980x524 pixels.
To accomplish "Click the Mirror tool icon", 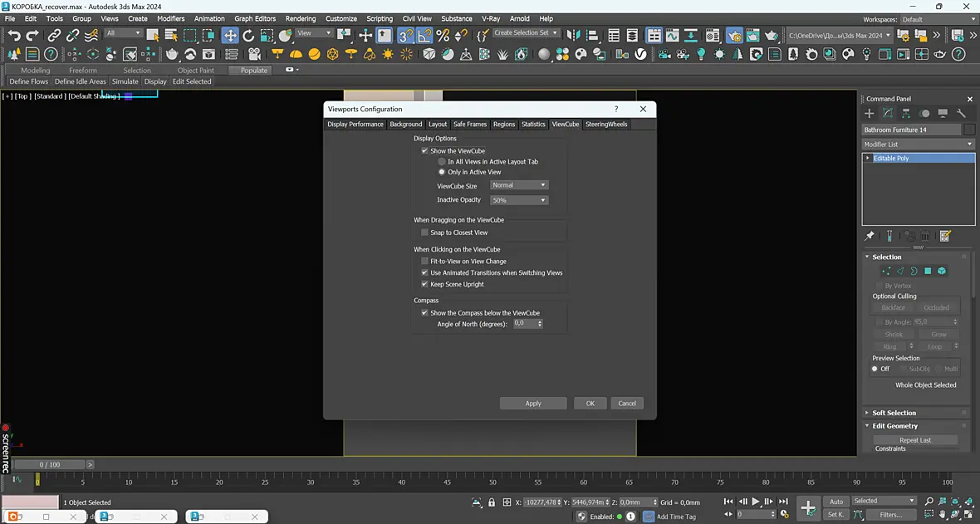I will (573, 36).
